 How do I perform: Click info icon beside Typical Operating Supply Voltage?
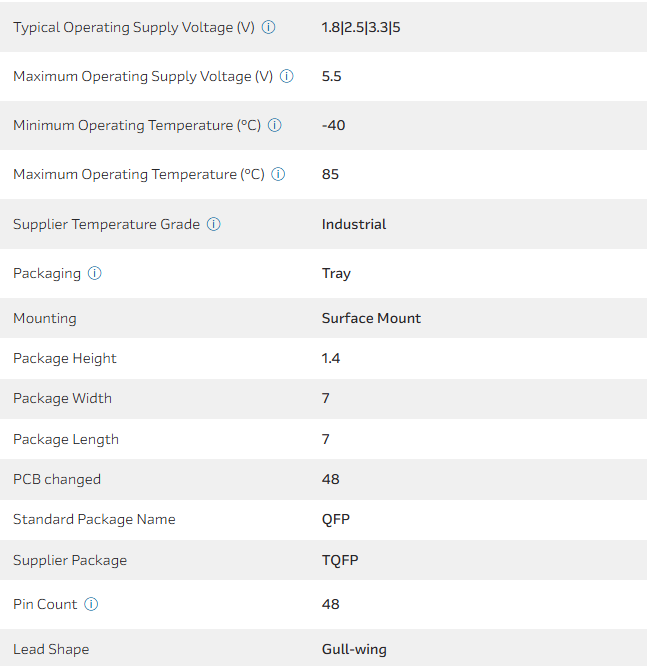pos(269,27)
